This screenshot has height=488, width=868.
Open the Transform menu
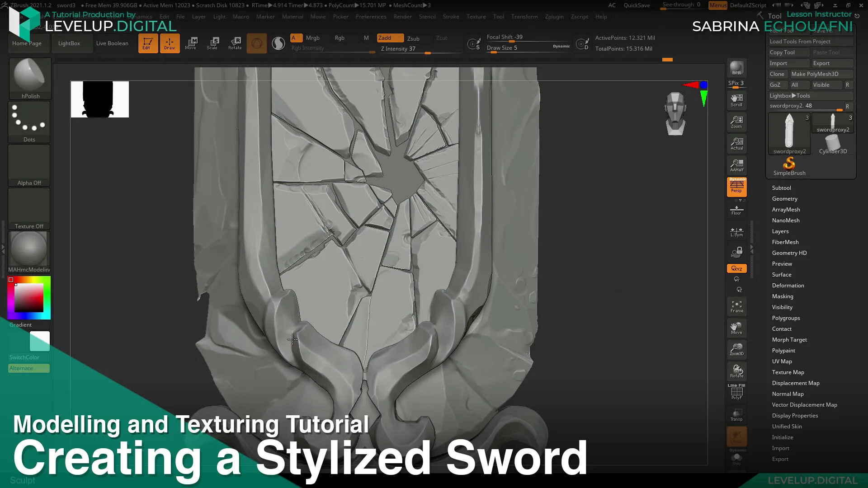tap(524, 17)
